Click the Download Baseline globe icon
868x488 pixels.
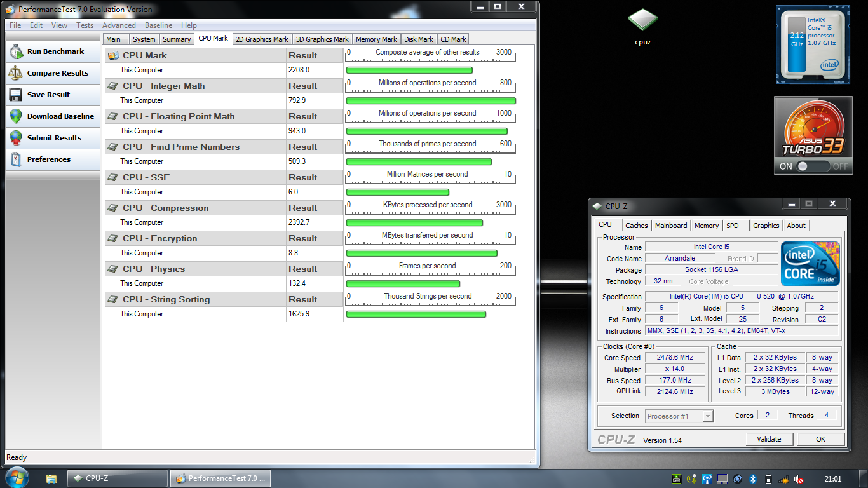pos(16,117)
